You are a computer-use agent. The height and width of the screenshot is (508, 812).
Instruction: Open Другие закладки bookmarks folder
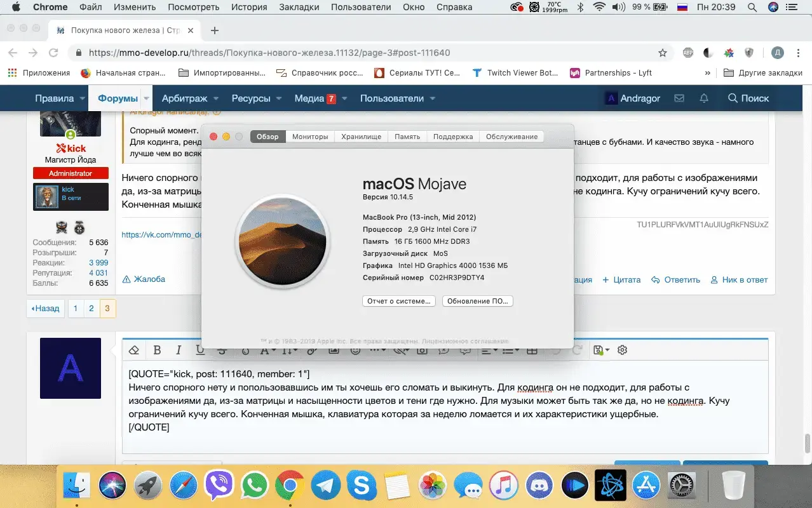[763, 73]
